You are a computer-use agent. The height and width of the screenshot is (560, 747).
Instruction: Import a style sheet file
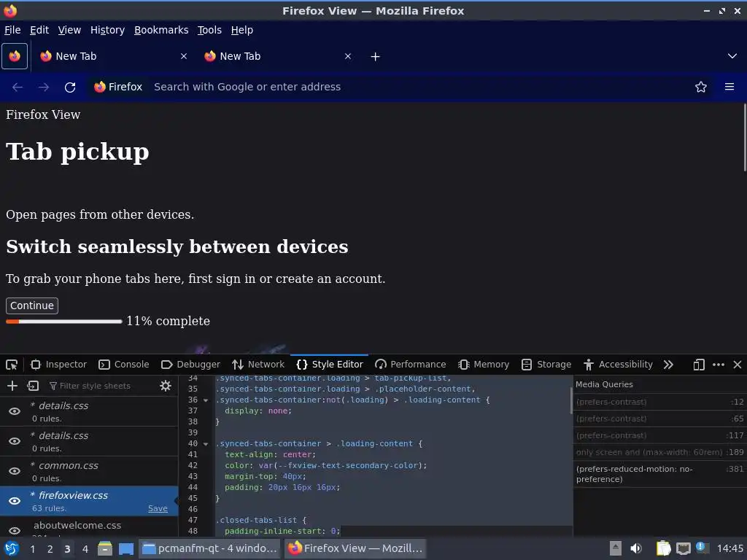pos(33,386)
